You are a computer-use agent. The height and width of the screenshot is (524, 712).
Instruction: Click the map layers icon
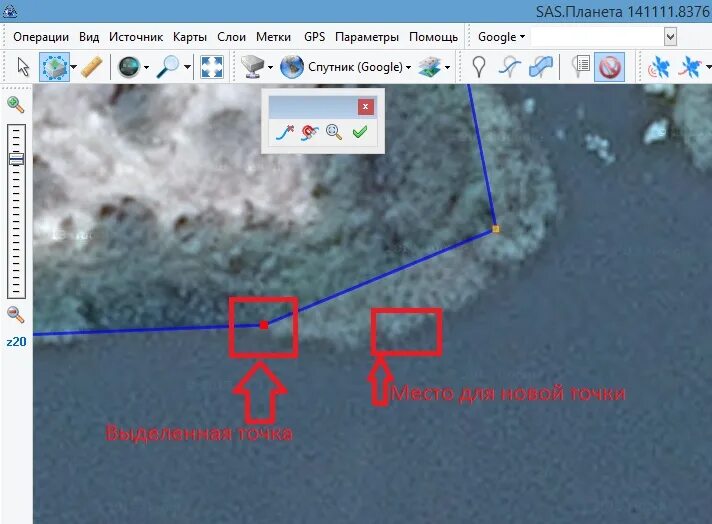click(430, 67)
